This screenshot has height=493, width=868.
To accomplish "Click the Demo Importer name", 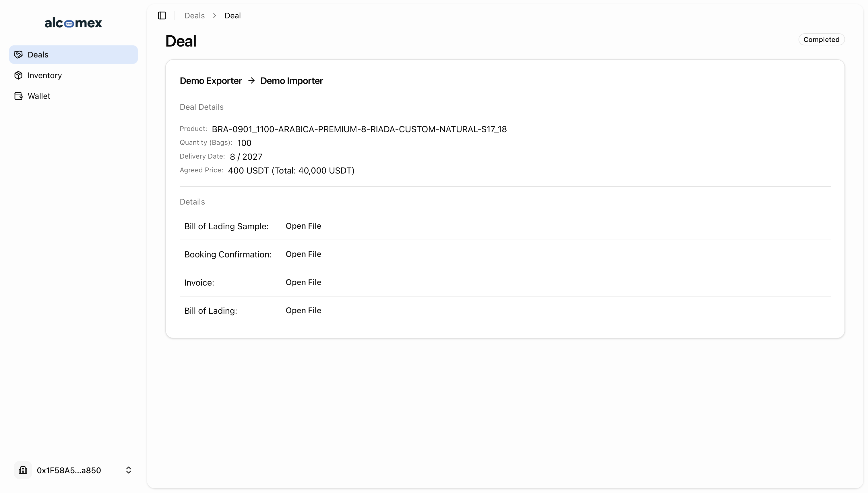I will pos(292,80).
